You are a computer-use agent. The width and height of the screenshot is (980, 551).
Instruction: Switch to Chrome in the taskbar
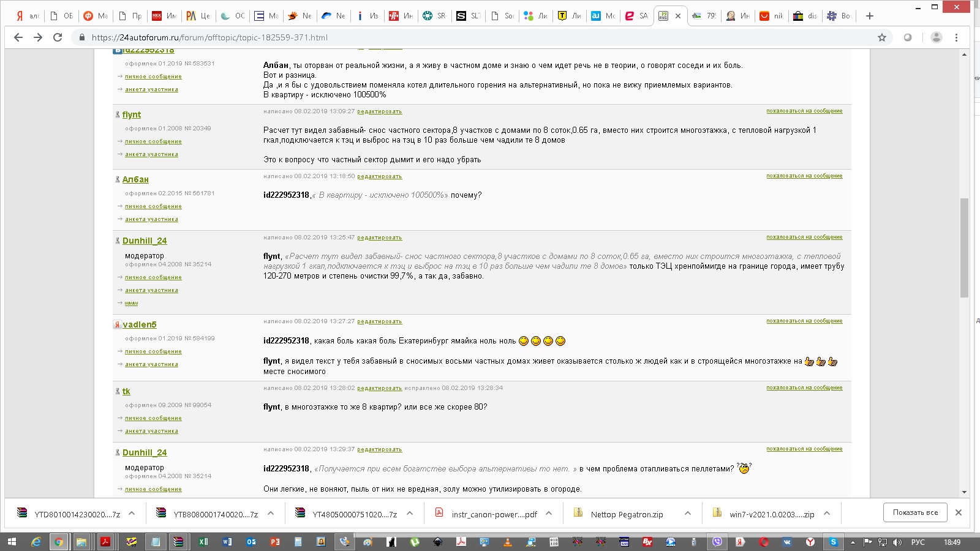(x=59, y=542)
